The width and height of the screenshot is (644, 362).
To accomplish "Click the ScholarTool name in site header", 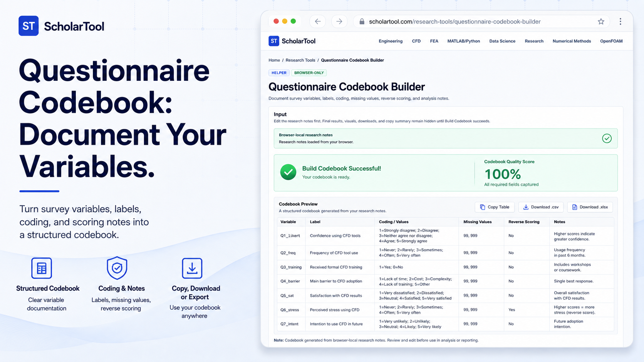I will click(x=299, y=41).
